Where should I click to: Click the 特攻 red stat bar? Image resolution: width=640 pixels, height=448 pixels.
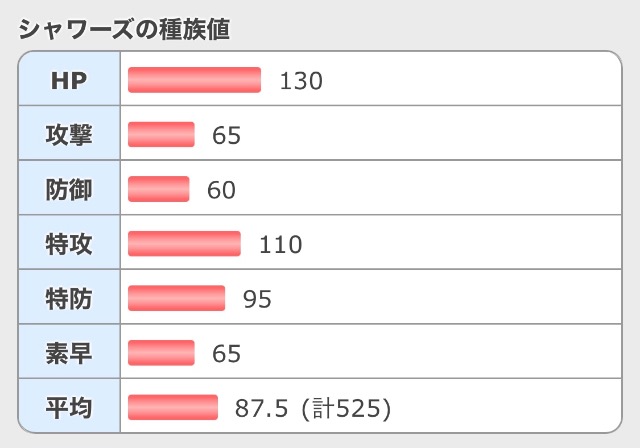tap(184, 244)
